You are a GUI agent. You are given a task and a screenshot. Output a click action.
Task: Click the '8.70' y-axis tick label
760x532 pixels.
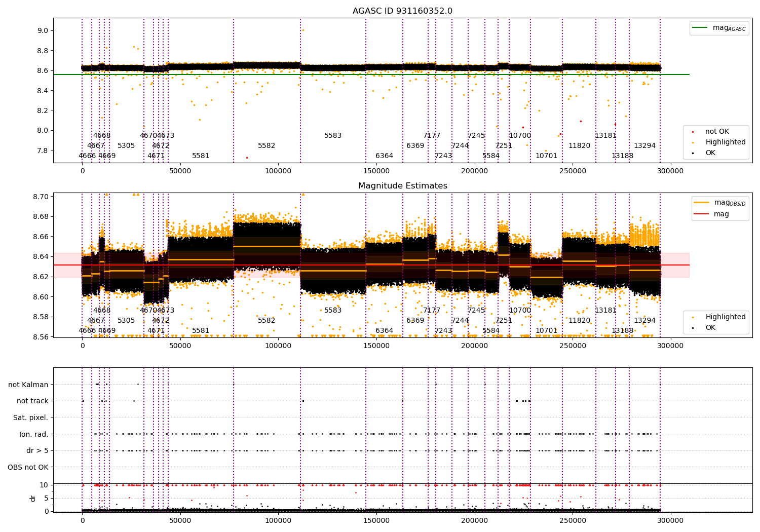tap(41, 197)
